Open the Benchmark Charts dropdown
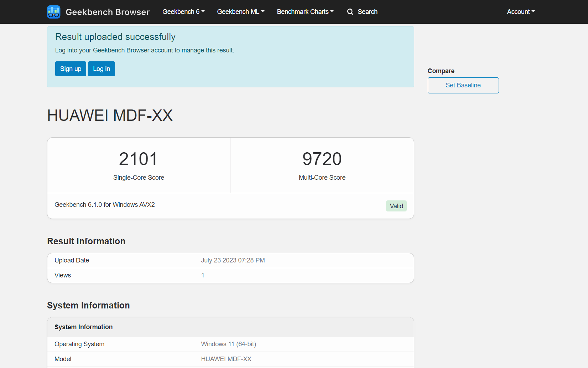 [x=305, y=12]
